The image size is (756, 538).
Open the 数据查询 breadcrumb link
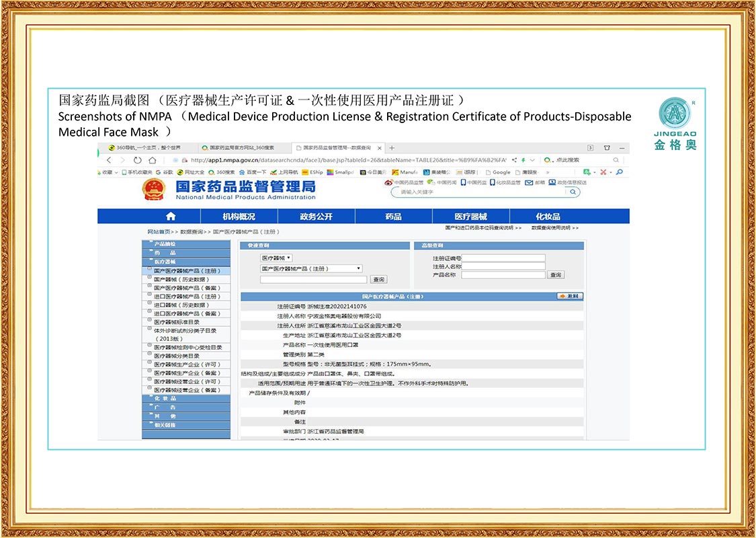pyautogui.click(x=192, y=232)
